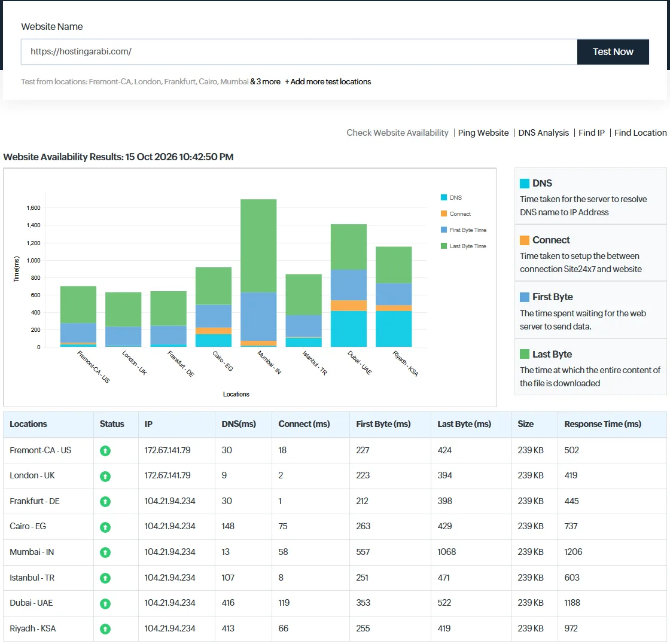Viewport: 670px width, 644px height.
Task: Click '+ Add more test locations' link
Action: [x=328, y=81]
